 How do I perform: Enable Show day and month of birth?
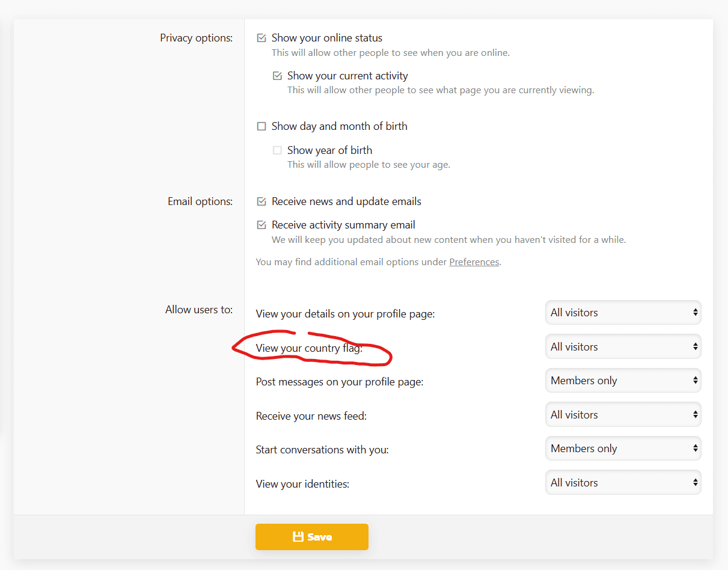coord(262,126)
